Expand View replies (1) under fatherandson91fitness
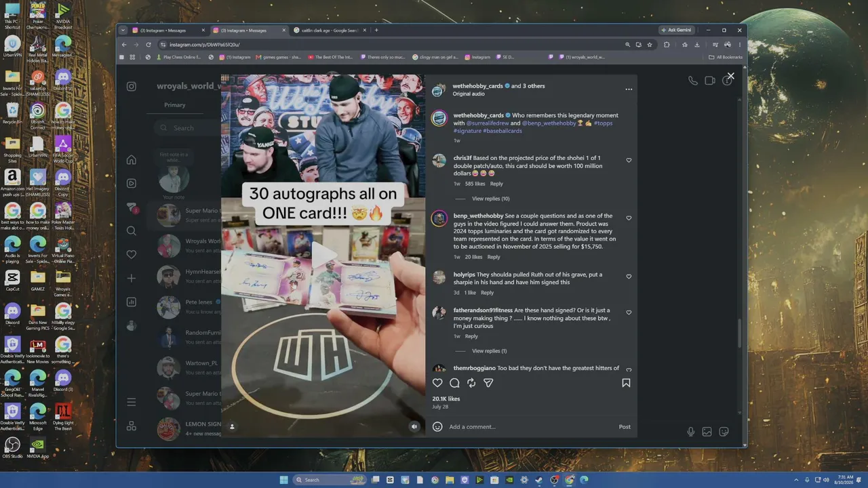The width and height of the screenshot is (868, 488). 490,351
